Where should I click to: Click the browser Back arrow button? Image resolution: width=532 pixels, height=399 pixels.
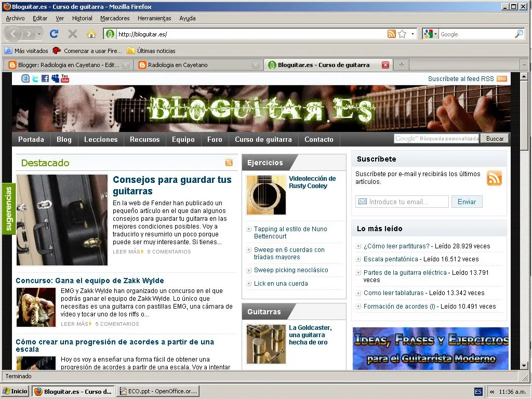(x=14, y=34)
